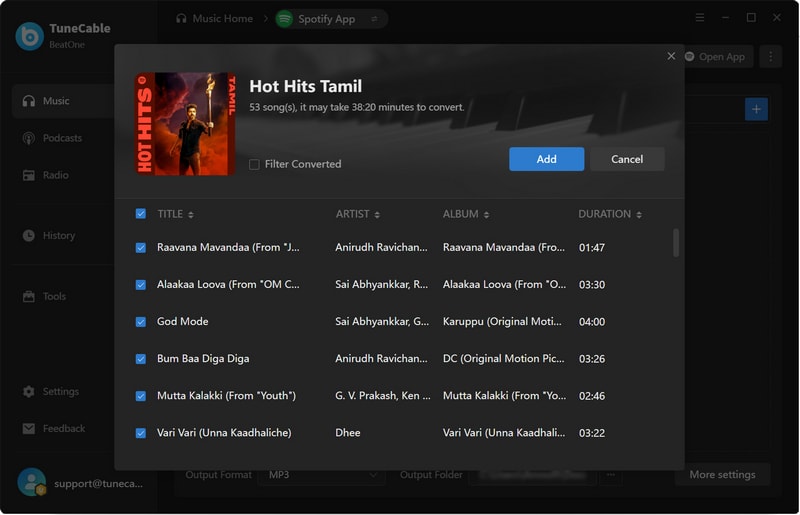Screen dimensions: 800x515
Task: Select the God Mode song title
Action: pyautogui.click(x=183, y=322)
